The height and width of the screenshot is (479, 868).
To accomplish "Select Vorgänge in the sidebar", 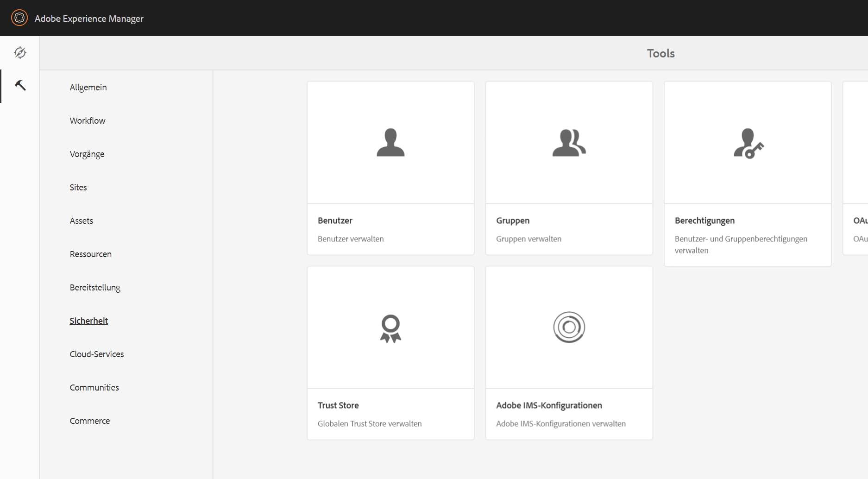I will click(87, 154).
